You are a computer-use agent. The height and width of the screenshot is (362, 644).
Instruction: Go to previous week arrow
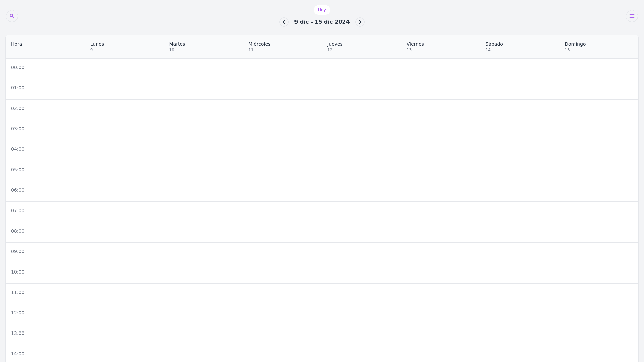point(284,22)
